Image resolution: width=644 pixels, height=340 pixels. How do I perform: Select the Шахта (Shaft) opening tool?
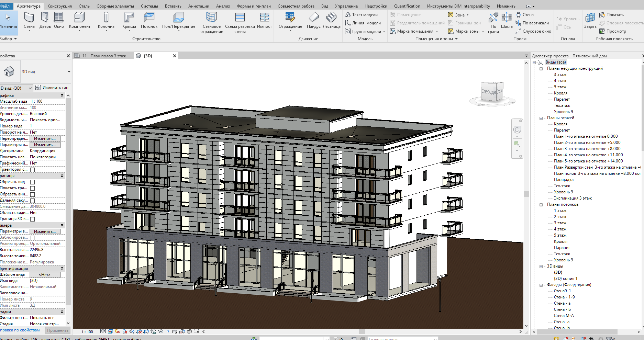click(x=507, y=21)
